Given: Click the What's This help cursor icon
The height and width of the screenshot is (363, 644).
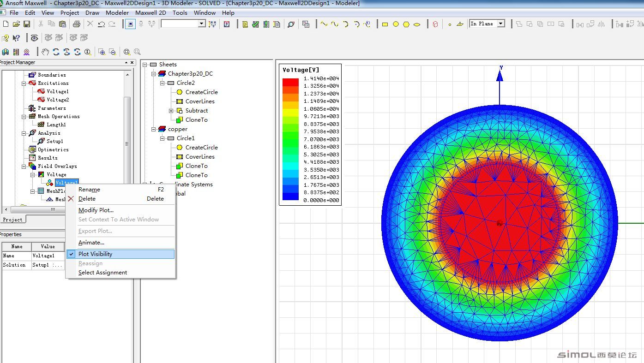Looking at the screenshot, I should [16, 38].
